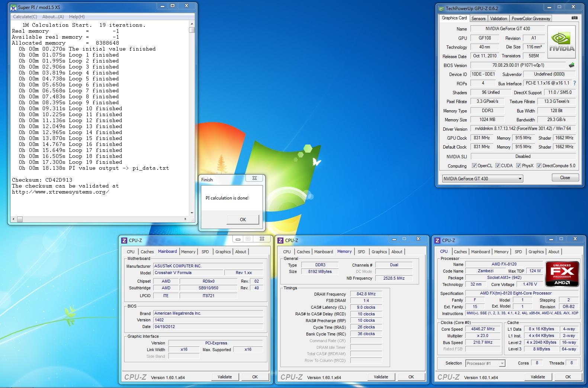The width and height of the screenshot is (588, 388).
Task: Click the Checksum: CD42D913 line
Action: coord(42,180)
